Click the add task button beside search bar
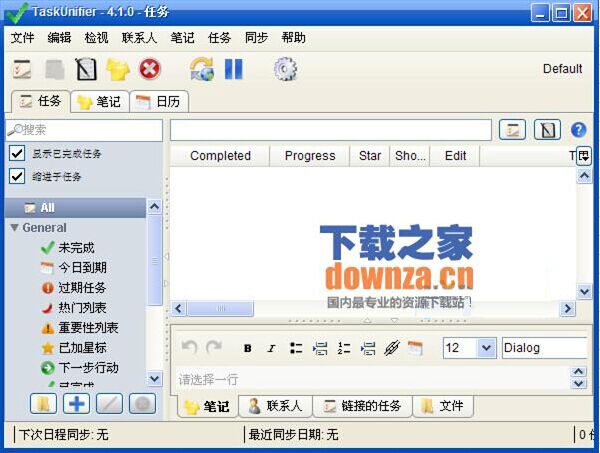 coord(513,130)
